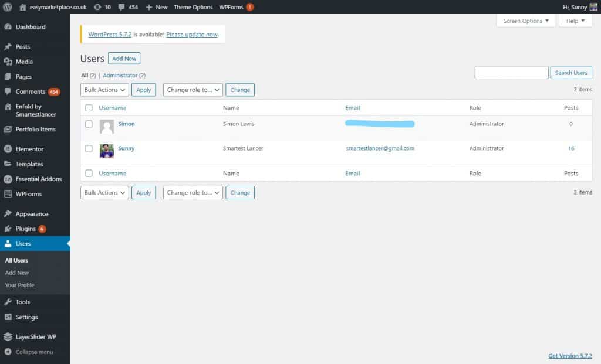The width and height of the screenshot is (601, 364).
Task: Filter the list by Administrator (2)
Action: click(x=124, y=76)
